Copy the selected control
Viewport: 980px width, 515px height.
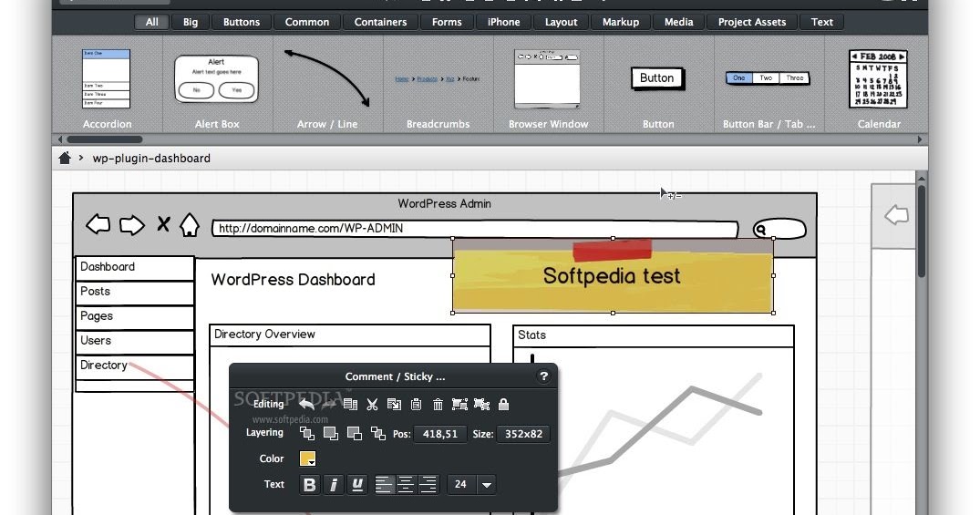click(x=394, y=405)
